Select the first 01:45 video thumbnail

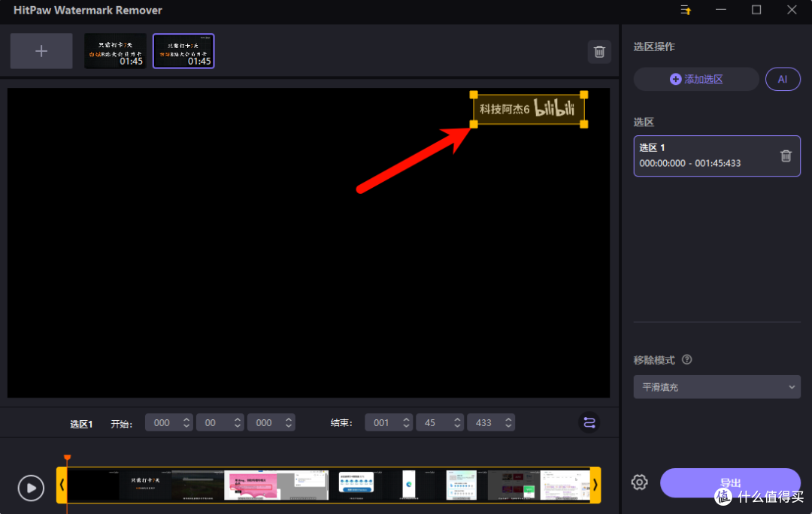click(116, 51)
